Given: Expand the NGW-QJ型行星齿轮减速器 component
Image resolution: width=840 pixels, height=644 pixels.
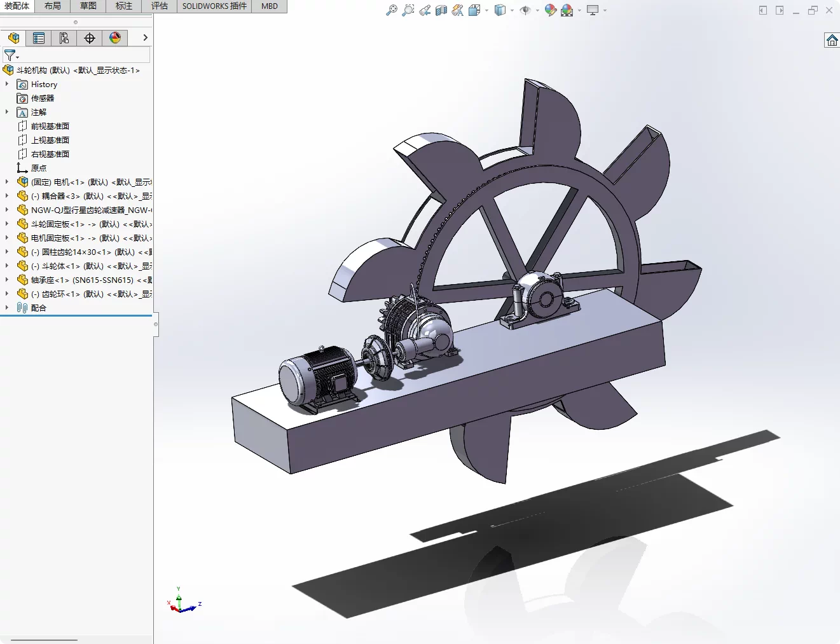Looking at the screenshot, I should [7, 210].
